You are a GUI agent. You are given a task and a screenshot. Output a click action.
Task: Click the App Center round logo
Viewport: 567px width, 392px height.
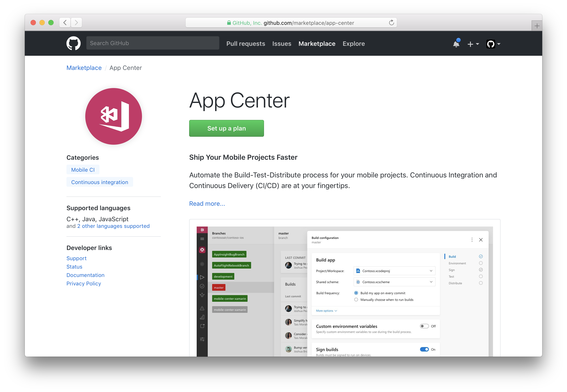click(113, 116)
